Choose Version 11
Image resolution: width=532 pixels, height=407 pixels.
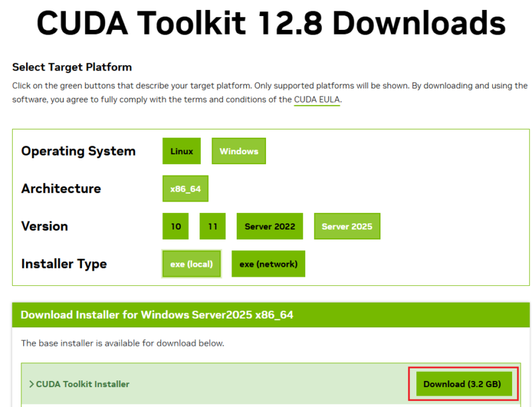point(212,226)
